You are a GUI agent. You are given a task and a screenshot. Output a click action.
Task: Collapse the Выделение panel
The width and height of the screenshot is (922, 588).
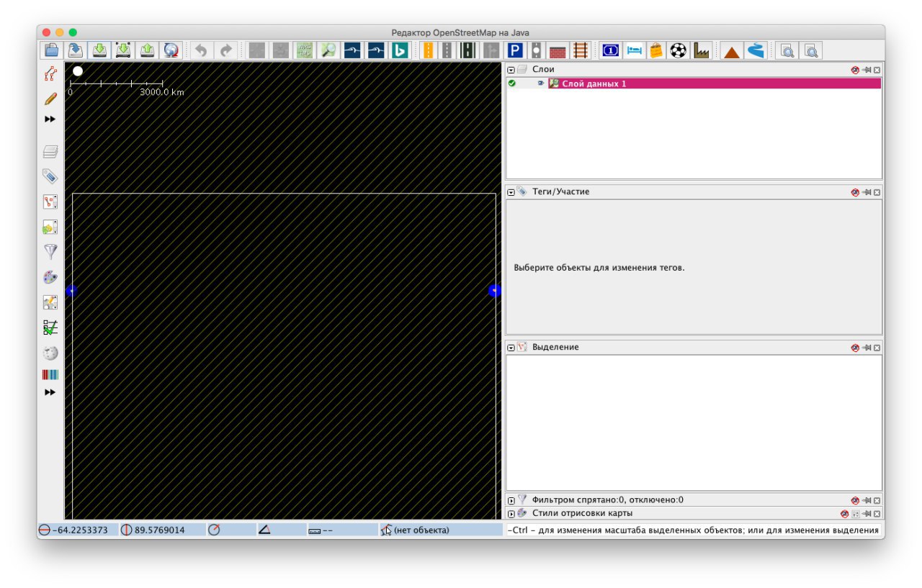(511, 348)
